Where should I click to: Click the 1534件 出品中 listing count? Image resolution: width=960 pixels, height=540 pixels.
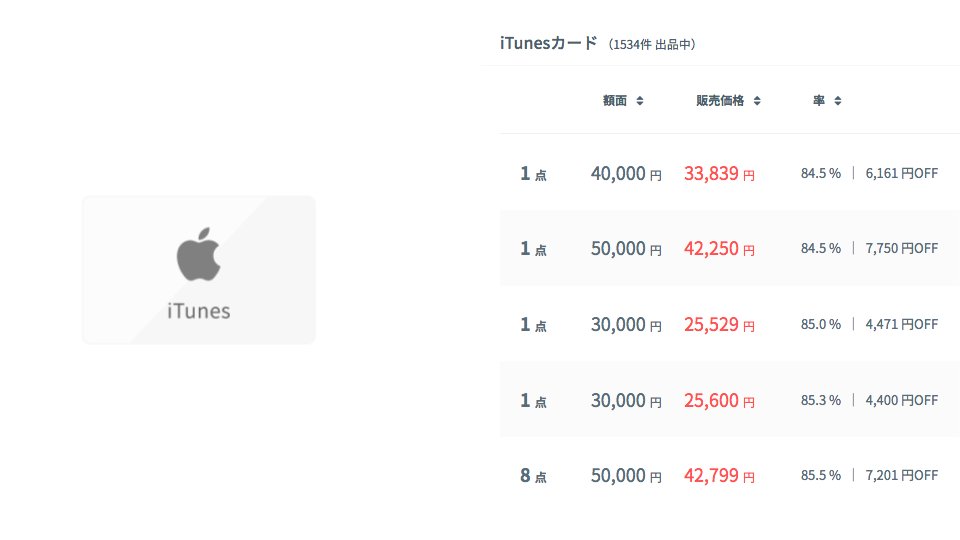651,45
